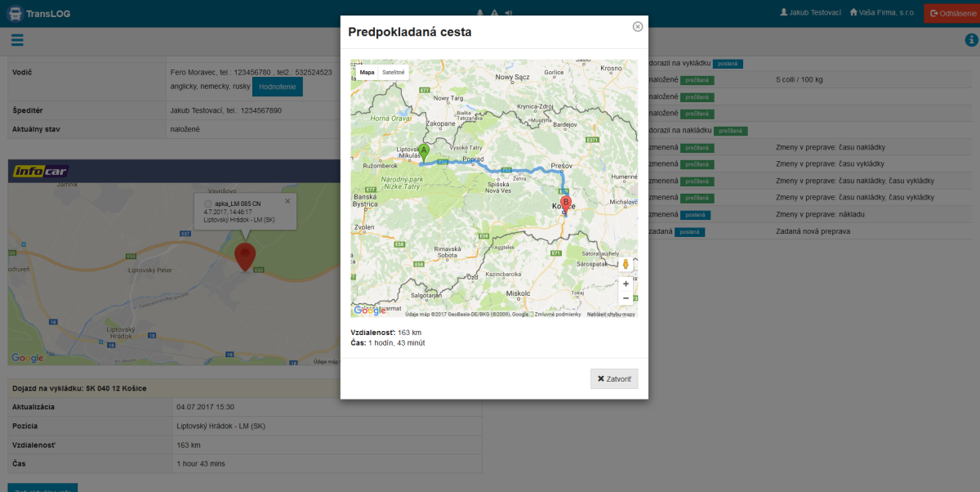Click the red vehicle location pin
This screenshot has height=492, width=980.
[244, 257]
